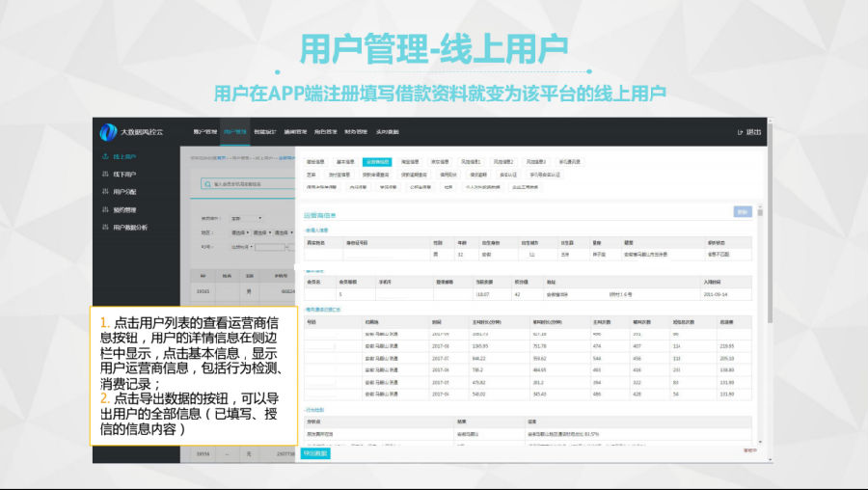The image size is (868, 490).
Task: Click the 用户数据分析 sidebar icon
Action: pos(105,227)
